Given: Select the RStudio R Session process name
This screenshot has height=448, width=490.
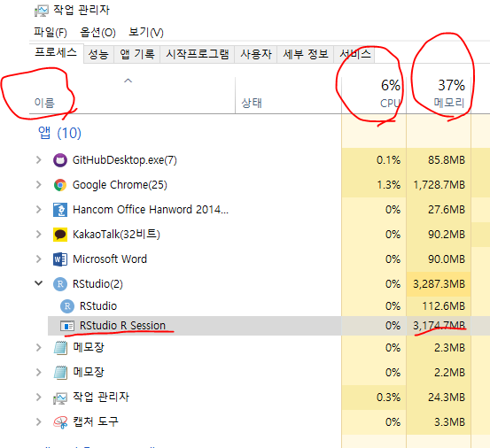Looking at the screenshot, I should pos(122,326).
